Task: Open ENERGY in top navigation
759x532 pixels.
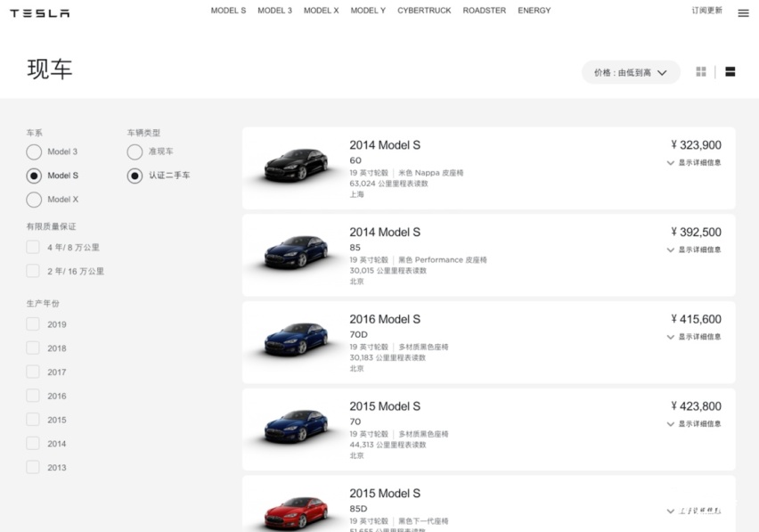Action: (535, 11)
